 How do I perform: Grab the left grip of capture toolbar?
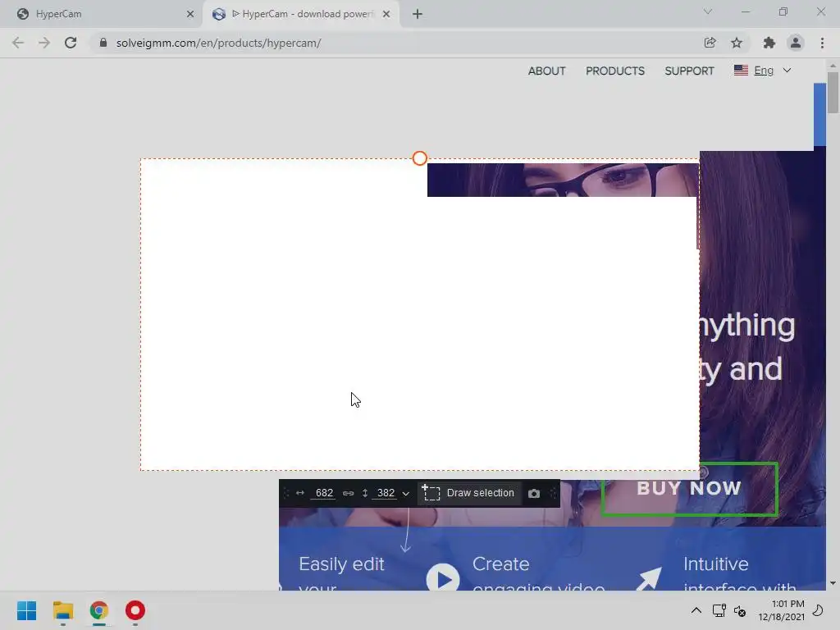(x=285, y=493)
